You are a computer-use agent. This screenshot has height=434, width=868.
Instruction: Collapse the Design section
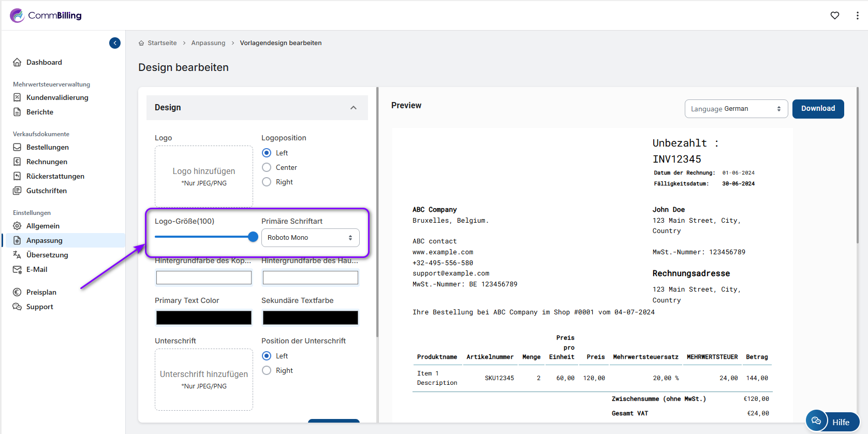pos(354,108)
